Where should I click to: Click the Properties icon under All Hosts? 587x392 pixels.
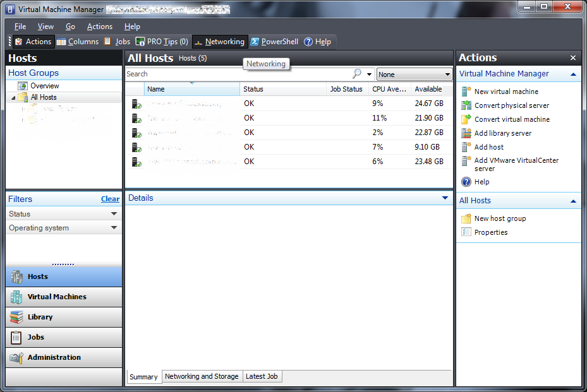(x=466, y=232)
